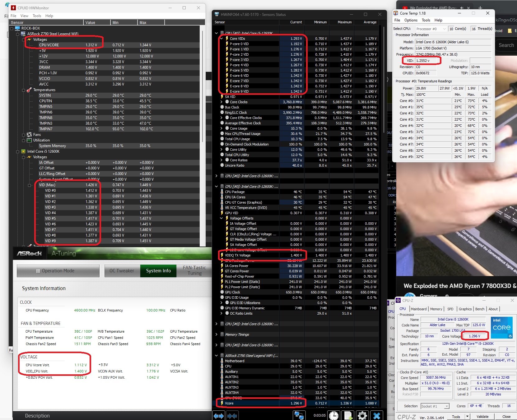Viewport: 517px width, 420px height.
Task: Click the HWiNFO reset clock icon
Action: 334,415
